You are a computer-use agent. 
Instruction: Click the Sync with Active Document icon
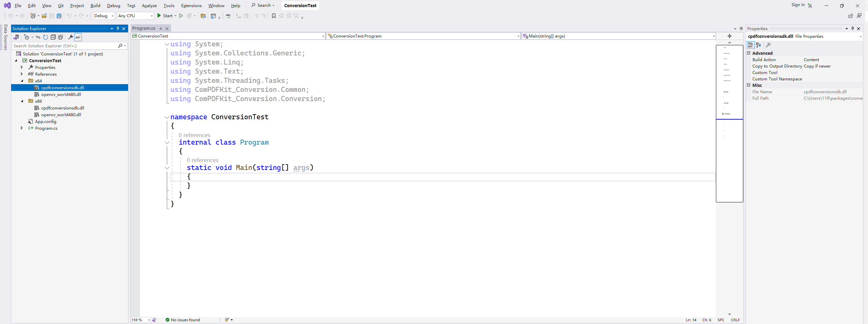[38, 37]
